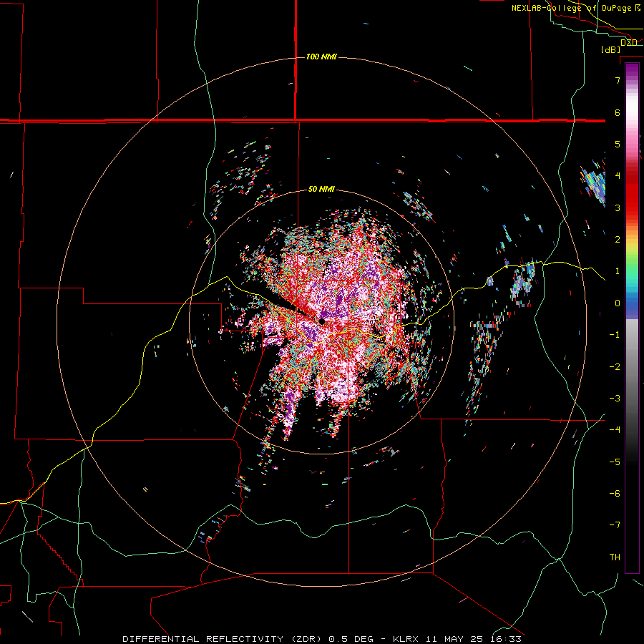Click the -5 dB tick label on the scale
This screenshot has width=644, height=644.
[615, 462]
